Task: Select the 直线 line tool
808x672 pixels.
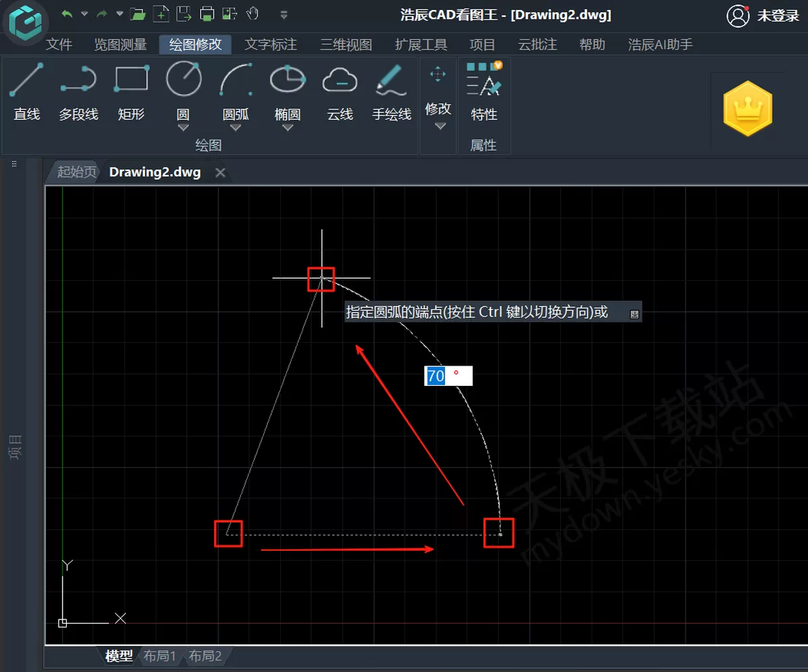Action: click(x=27, y=92)
